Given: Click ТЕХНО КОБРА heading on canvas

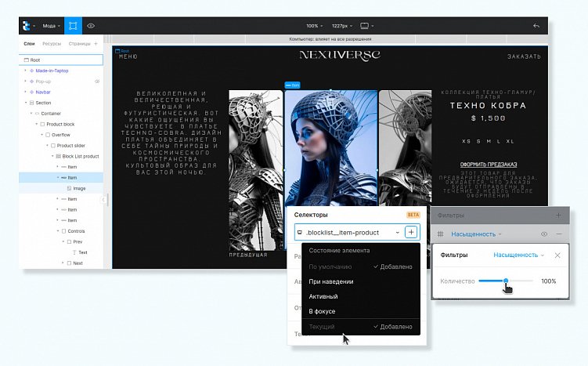Looking at the screenshot, I should pyautogui.click(x=489, y=106).
